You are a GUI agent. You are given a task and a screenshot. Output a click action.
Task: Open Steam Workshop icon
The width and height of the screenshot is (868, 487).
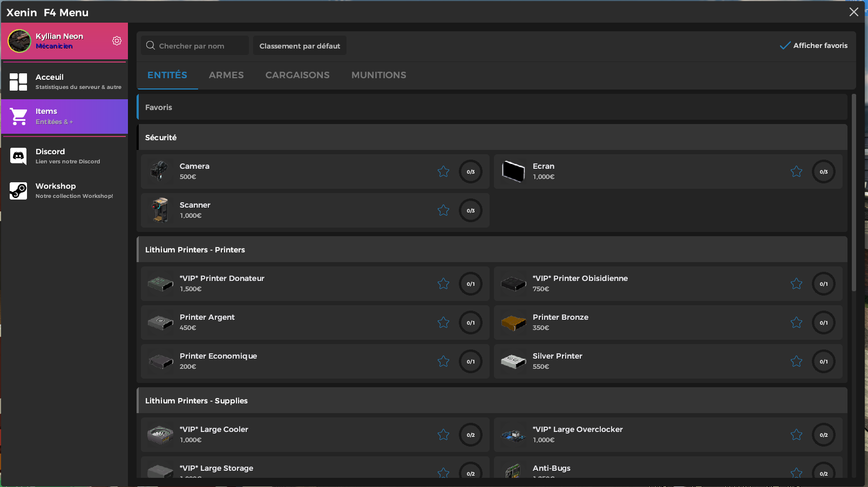point(18,190)
